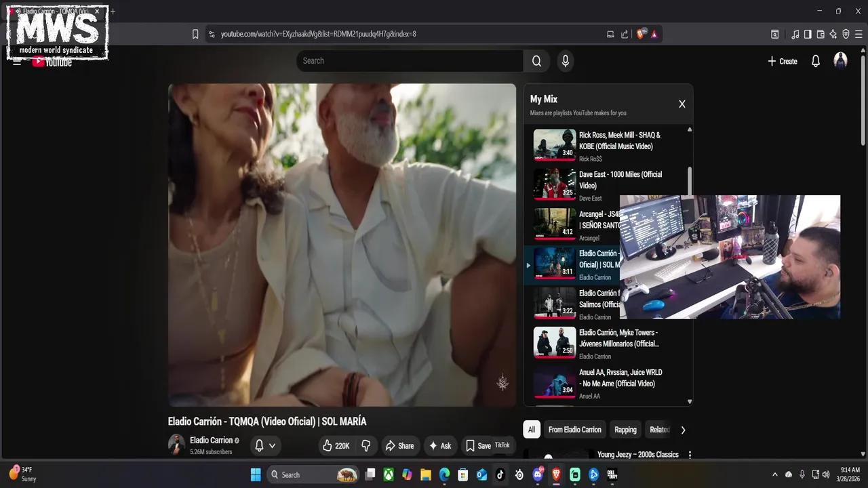Share this page via address bar icon
This screenshot has width=868, height=488.
pyautogui.click(x=625, y=34)
